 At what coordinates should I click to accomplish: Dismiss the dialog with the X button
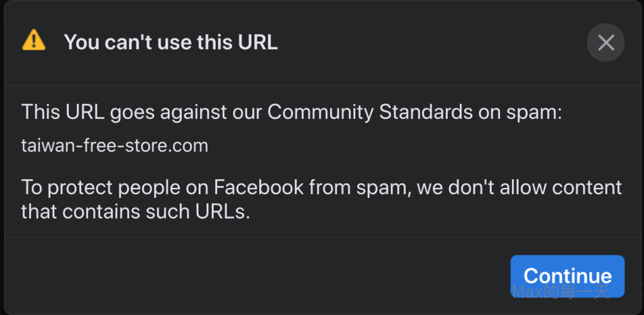(606, 42)
